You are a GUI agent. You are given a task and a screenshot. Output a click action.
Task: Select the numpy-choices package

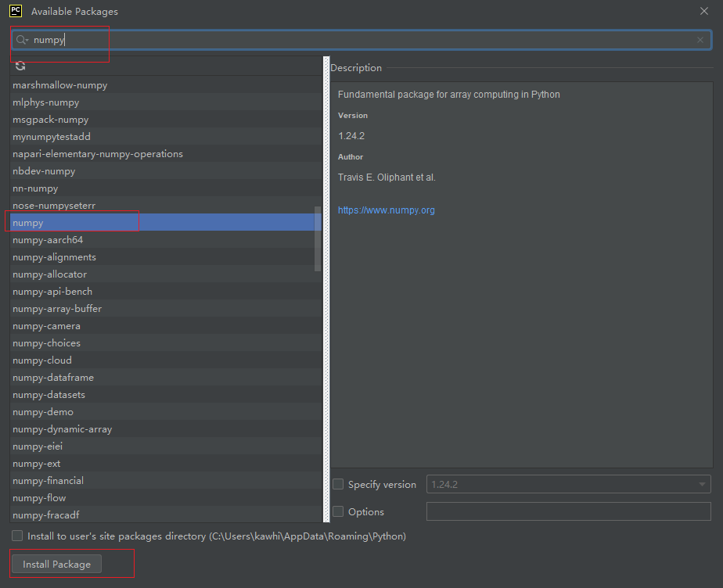[x=166, y=342]
